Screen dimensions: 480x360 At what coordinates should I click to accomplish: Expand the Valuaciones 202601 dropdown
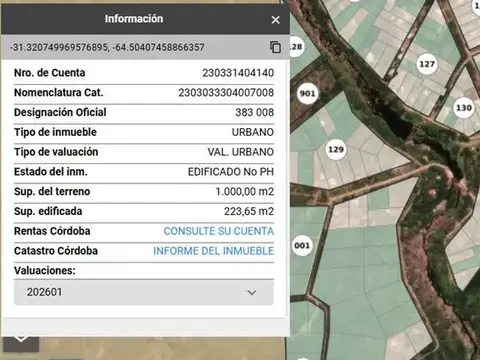pos(144,292)
